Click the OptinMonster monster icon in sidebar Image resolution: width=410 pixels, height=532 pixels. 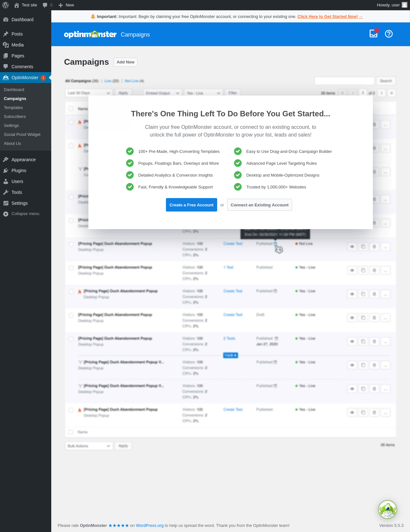(x=6, y=78)
